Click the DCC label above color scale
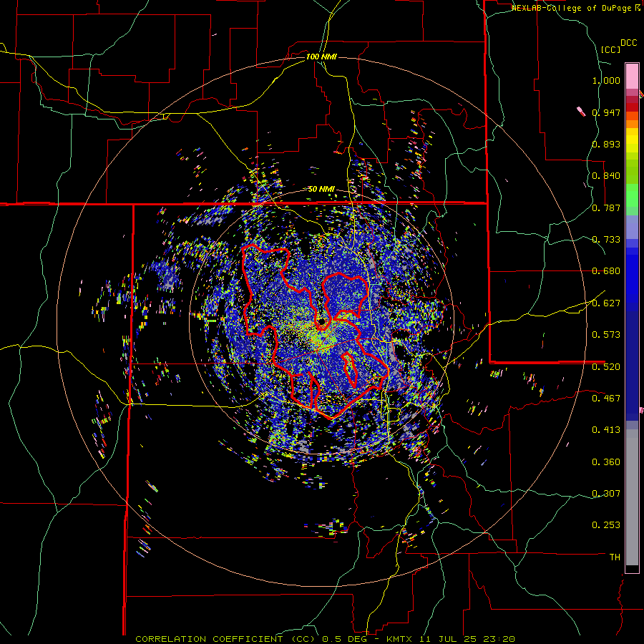The height and width of the screenshot is (644, 644). pyautogui.click(x=628, y=43)
